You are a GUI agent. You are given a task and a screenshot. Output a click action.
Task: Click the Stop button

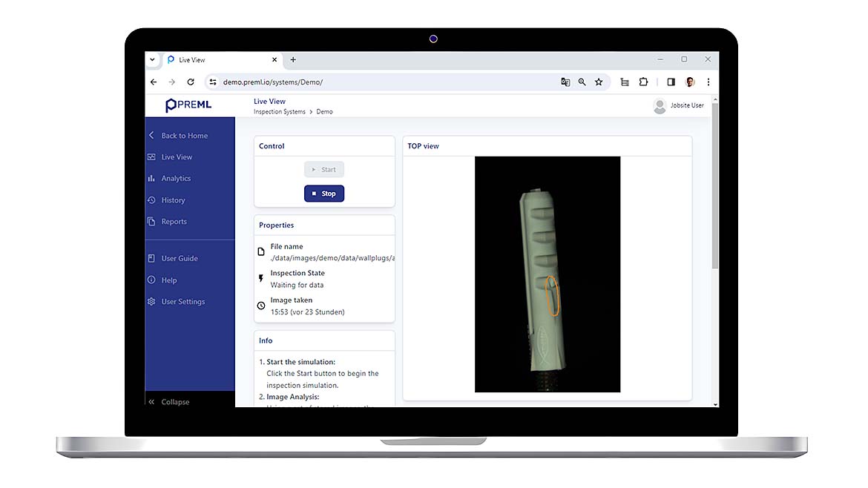click(x=324, y=194)
